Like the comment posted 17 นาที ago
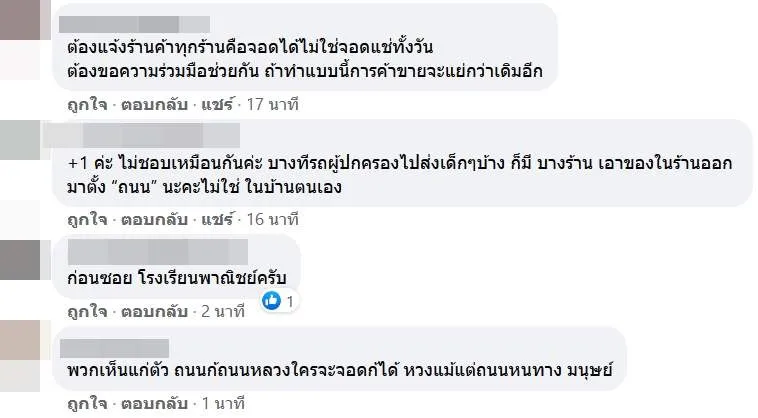This screenshot has height=418, width=758. (x=73, y=103)
